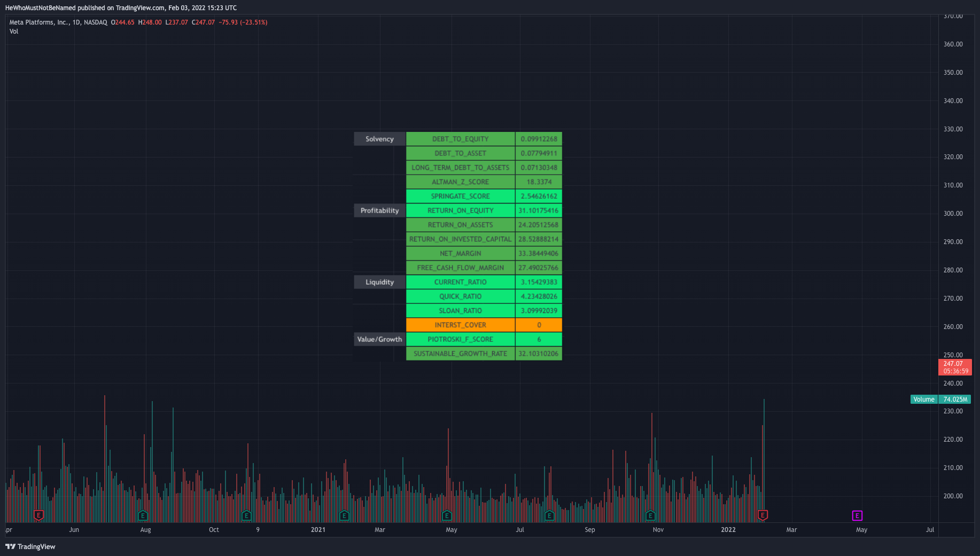The image size is (980, 556).
Task: Click the 200.00 price axis label
Action: [953, 496]
